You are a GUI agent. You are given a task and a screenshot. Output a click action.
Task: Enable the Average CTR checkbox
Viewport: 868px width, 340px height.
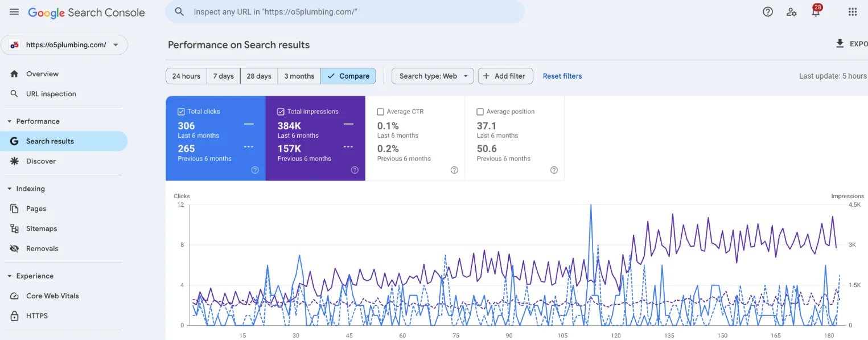click(x=381, y=112)
